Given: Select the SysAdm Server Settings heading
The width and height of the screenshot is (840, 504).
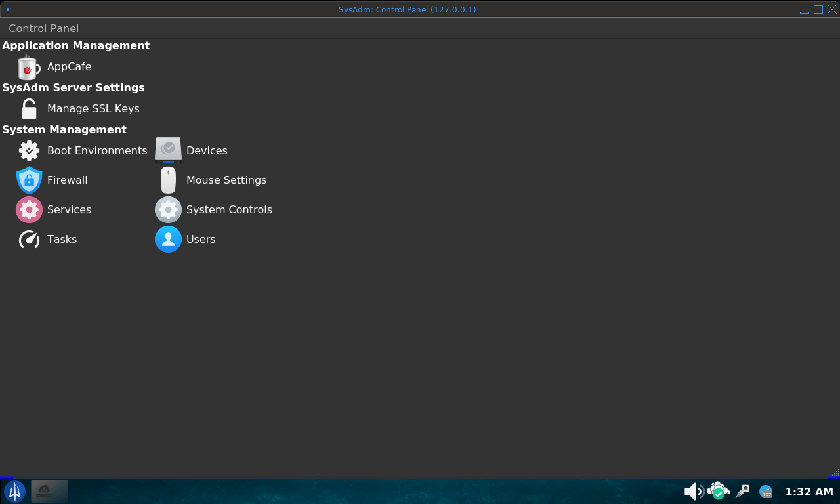Looking at the screenshot, I should coord(73,88).
